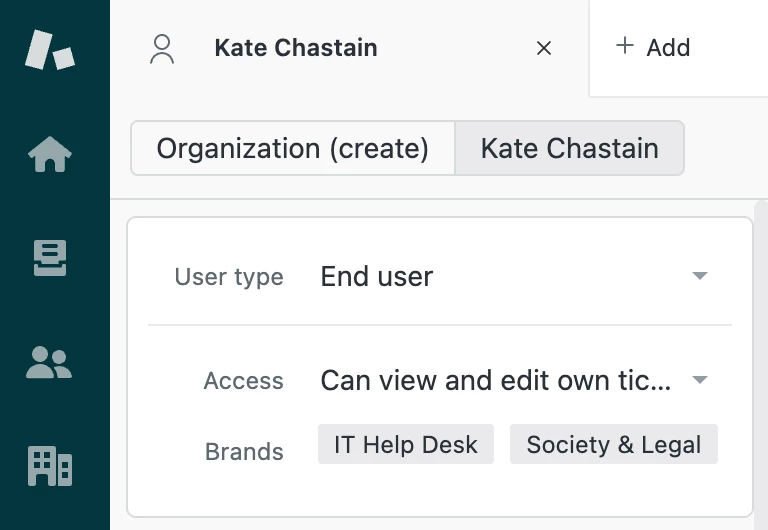The height and width of the screenshot is (530, 768).
Task: Close the Kate Chastain tab
Action: pos(544,48)
